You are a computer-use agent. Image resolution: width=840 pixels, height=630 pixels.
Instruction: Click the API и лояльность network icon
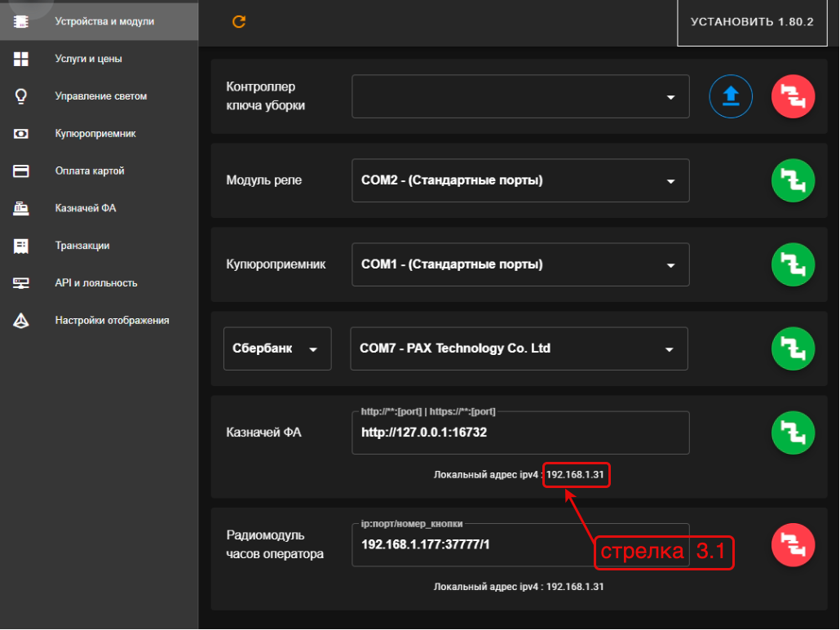[21, 283]
